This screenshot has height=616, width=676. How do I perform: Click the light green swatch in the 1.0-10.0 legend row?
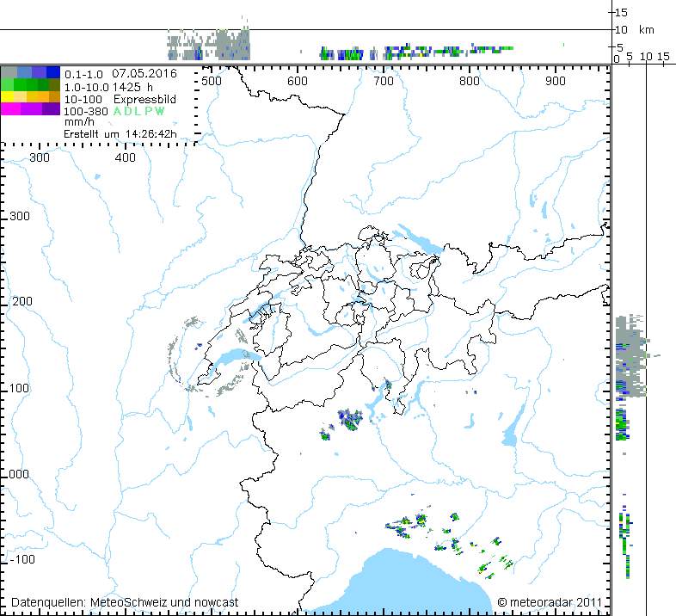click(x=8, y=84)
